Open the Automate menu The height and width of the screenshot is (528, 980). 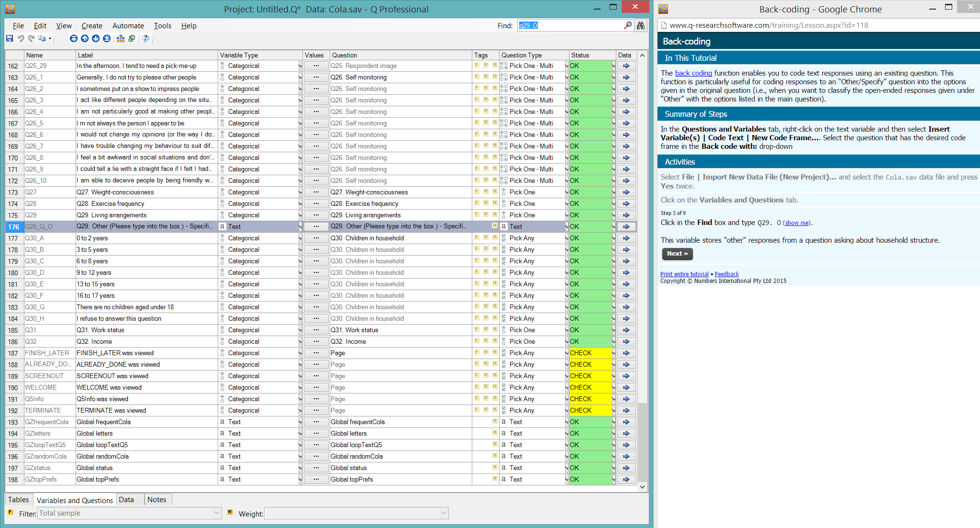pyautogui.click(x=128, y=26)
